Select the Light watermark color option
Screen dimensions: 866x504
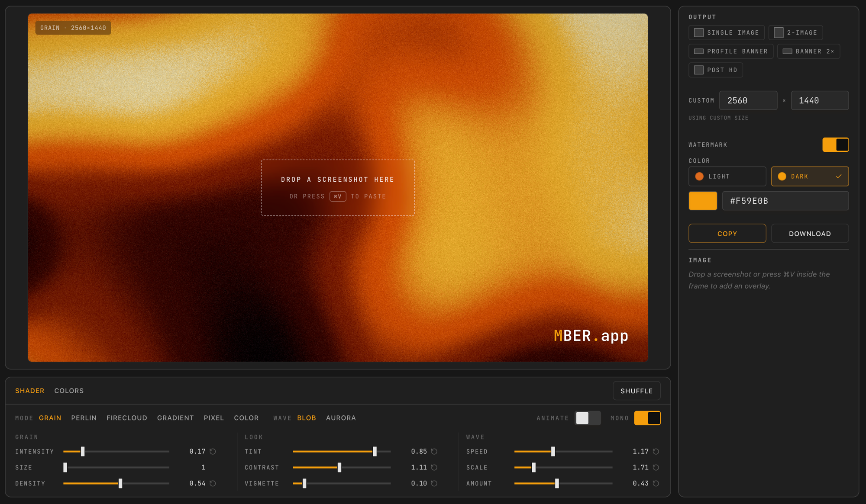[x=727, y=176]
